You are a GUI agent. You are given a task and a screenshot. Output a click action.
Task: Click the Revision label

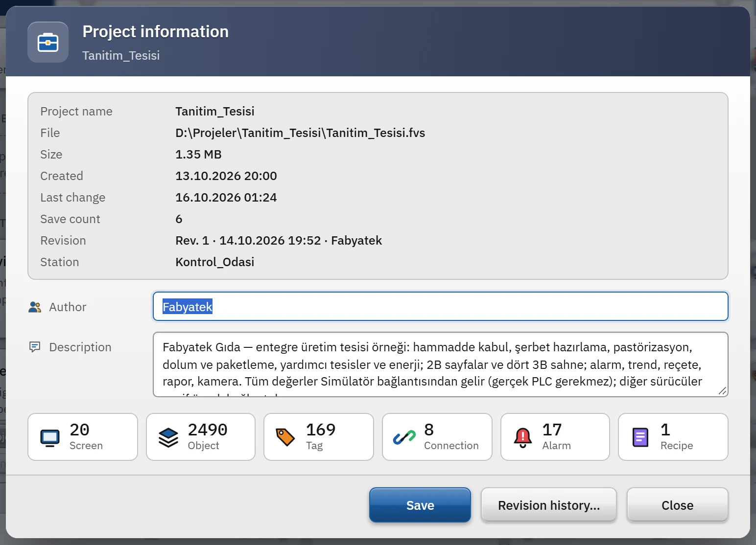[x=63, y=241]
